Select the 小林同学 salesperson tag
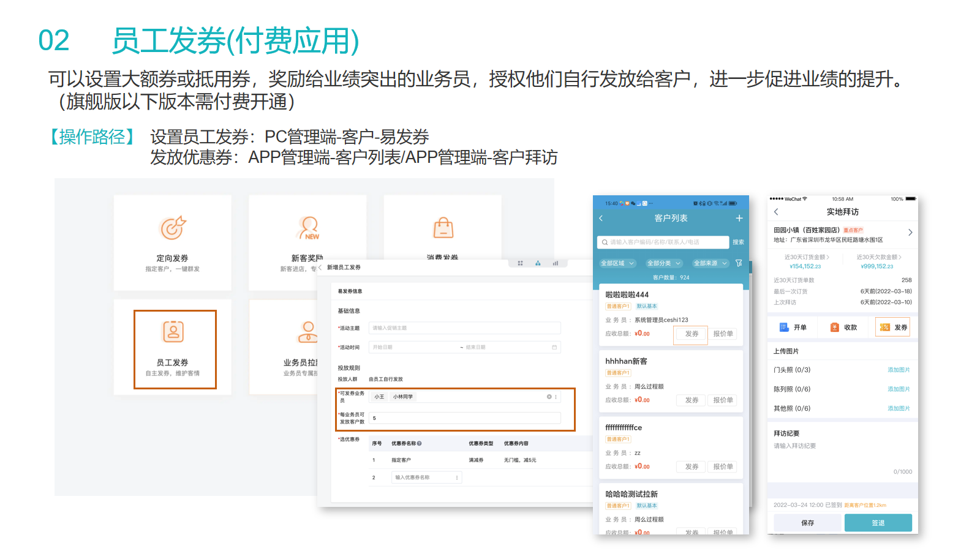The width and height of the screenshot is (980, 551). [x=403, y=397]
